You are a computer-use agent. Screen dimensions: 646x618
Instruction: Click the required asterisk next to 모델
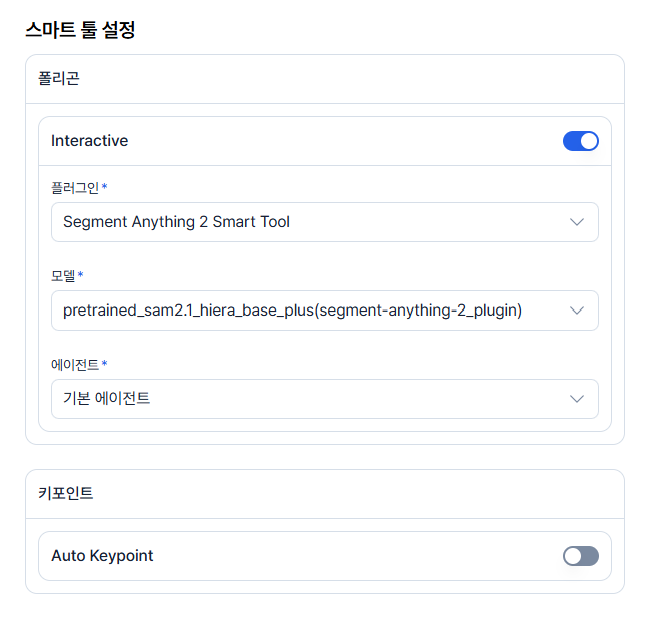[80, 274]
